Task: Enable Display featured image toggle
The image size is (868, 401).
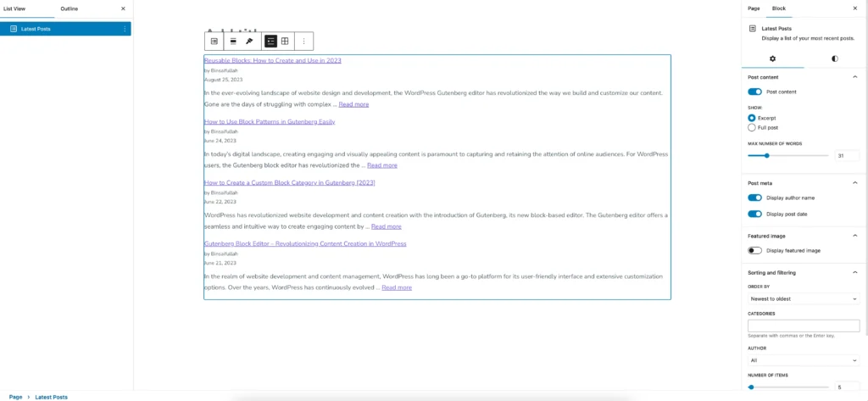Action: (x=754, y=251)
